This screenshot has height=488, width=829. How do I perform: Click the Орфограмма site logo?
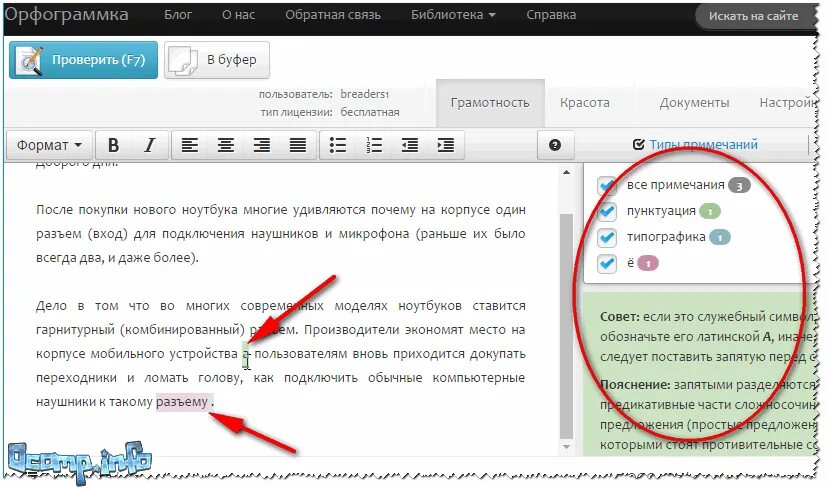click(x=66, y=14)
